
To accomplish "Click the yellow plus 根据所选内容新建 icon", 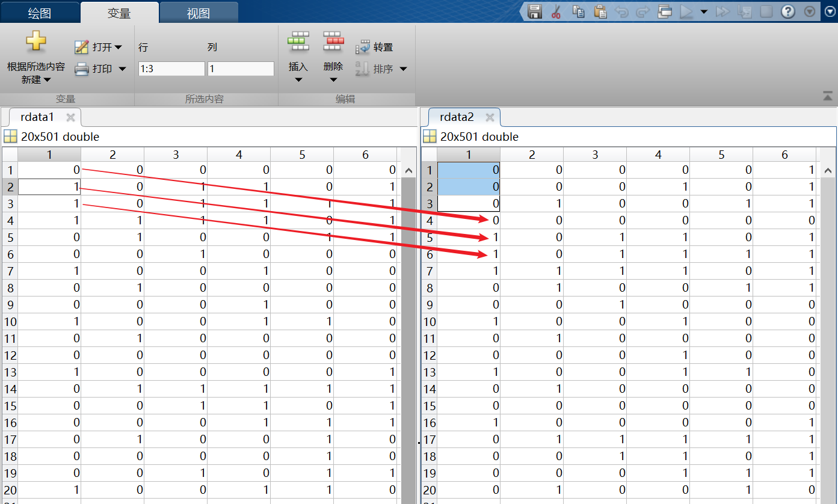I will click(35, 42).
